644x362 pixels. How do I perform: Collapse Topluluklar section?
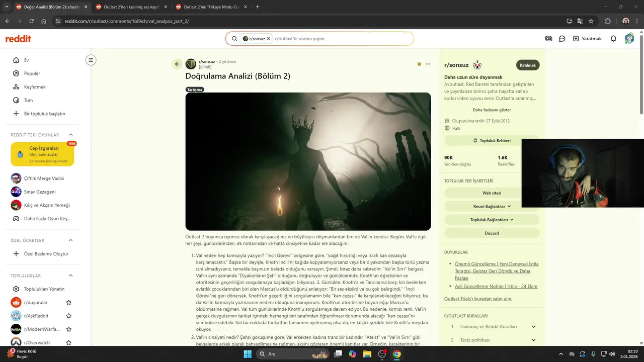(70, 276)
